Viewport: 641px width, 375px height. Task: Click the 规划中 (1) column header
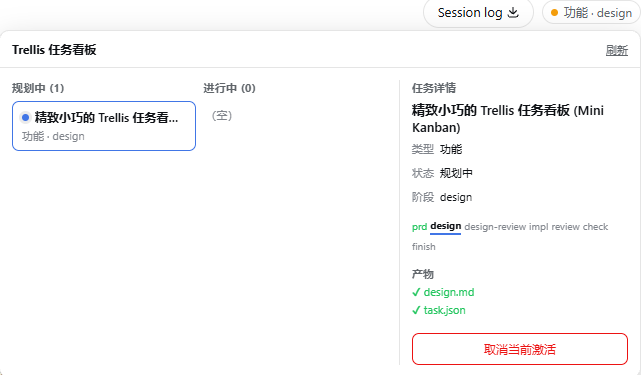tap(38, 88)
